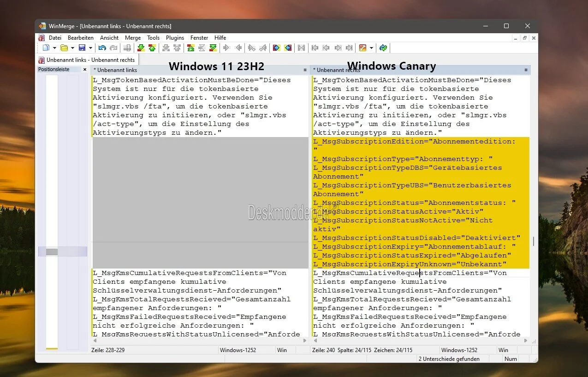
Task: Click the vertical scrollbar of the right pane
Action: point(533,240)
